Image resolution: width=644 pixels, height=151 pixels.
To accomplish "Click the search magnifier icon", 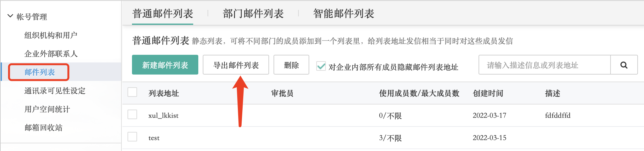I will (624, 65).
